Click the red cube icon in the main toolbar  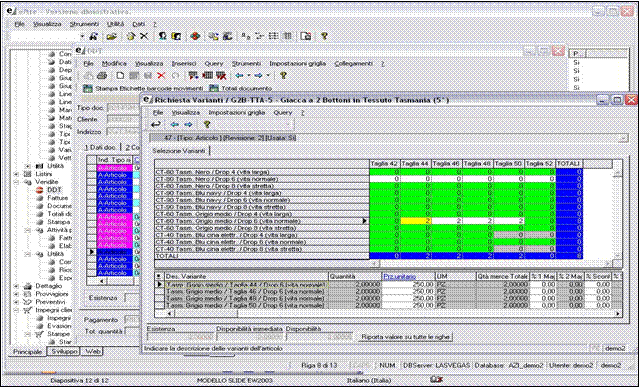click(196, 36)
